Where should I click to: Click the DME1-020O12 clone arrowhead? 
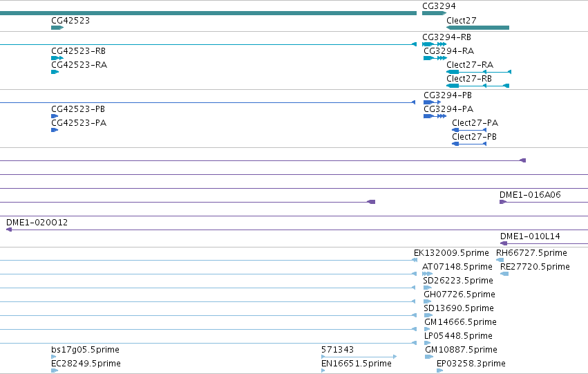tap(9, 230)
